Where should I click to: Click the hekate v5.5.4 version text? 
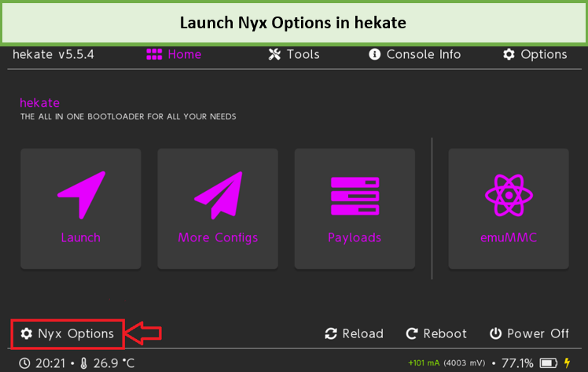pos(53,54)
